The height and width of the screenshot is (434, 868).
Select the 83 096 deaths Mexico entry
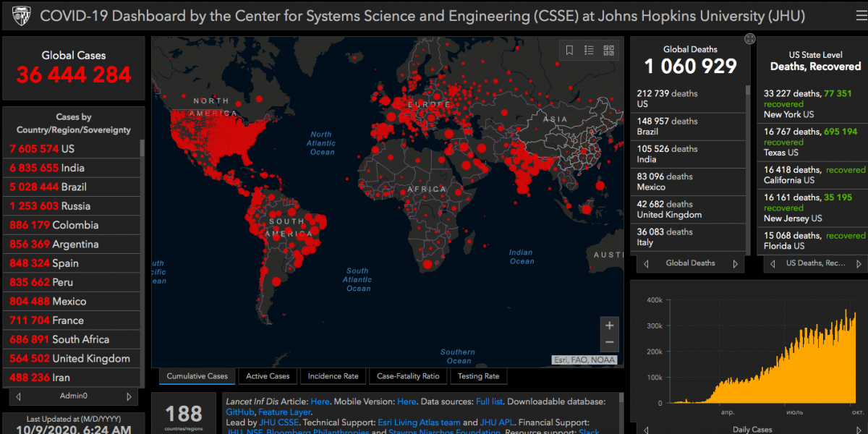pyautogui.click(x=688, y=182)
